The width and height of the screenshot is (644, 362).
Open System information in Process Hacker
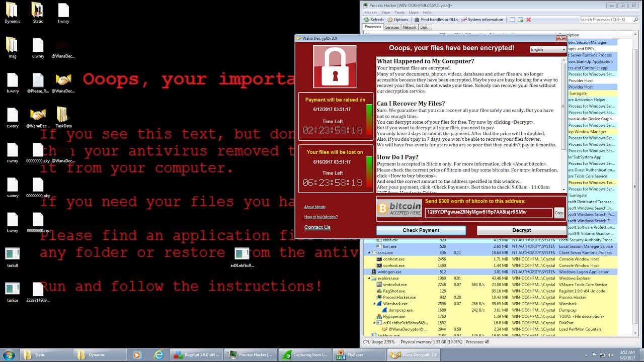coord(482,20)
